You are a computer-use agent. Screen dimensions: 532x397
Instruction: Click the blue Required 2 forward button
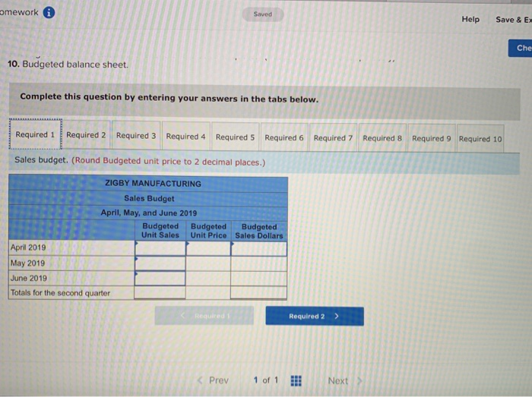315,316
